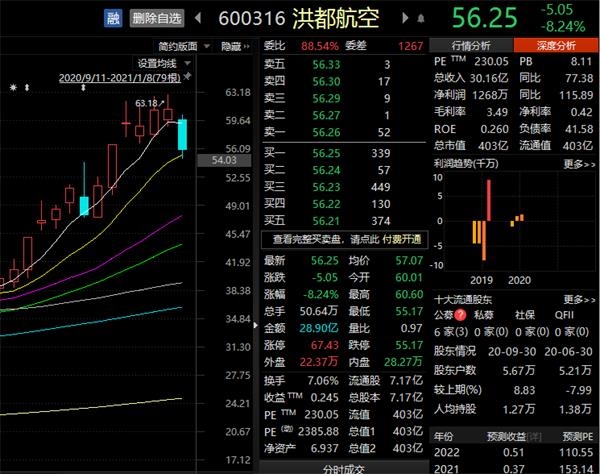
Task: Click the 卖四 row price 56.30
Action: point(326,81)
